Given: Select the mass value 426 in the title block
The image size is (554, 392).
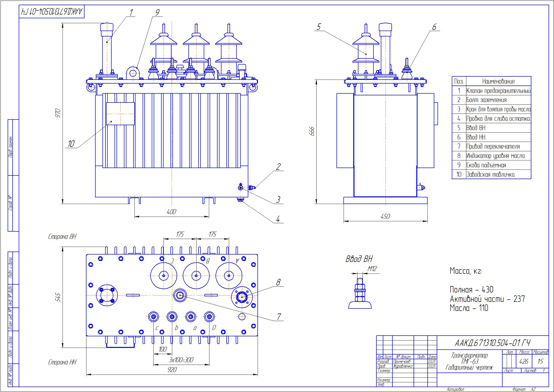Looking at the screenshot, I should coord(524,361).
